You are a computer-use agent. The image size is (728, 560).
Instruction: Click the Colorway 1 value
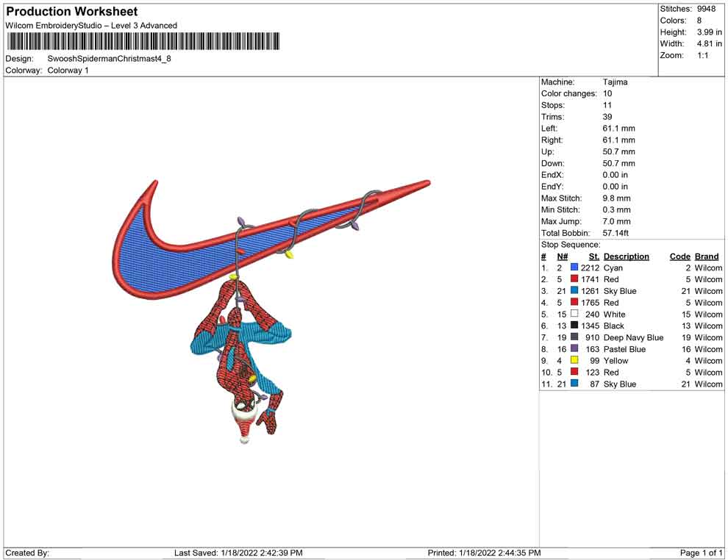(x=68, y=71)
